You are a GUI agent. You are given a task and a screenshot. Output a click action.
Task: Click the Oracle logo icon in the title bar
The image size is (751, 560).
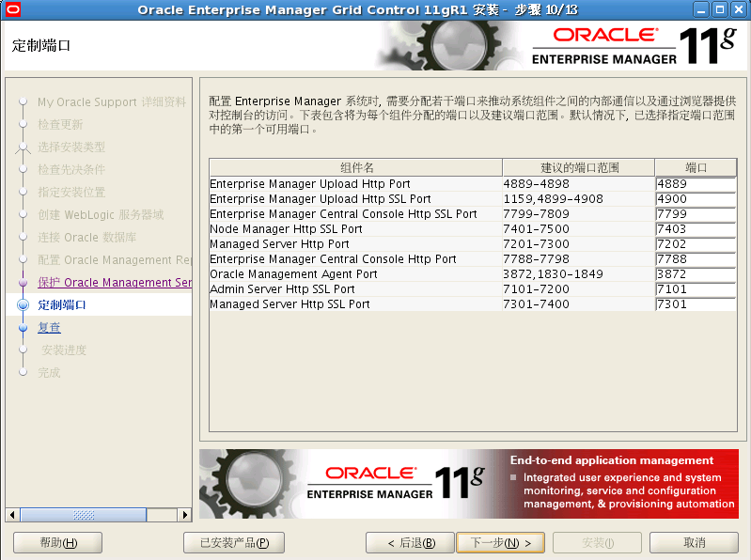tap(12, 9)
